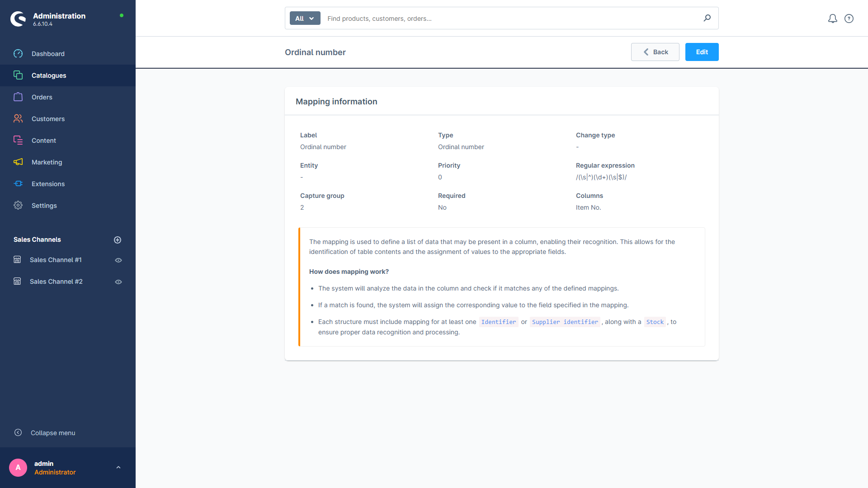Click the Shopware logo icon

click(18, 19)
